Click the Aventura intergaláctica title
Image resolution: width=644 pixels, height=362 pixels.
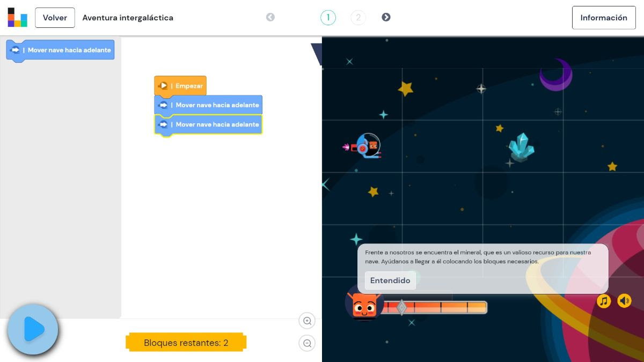pos(128,18)
